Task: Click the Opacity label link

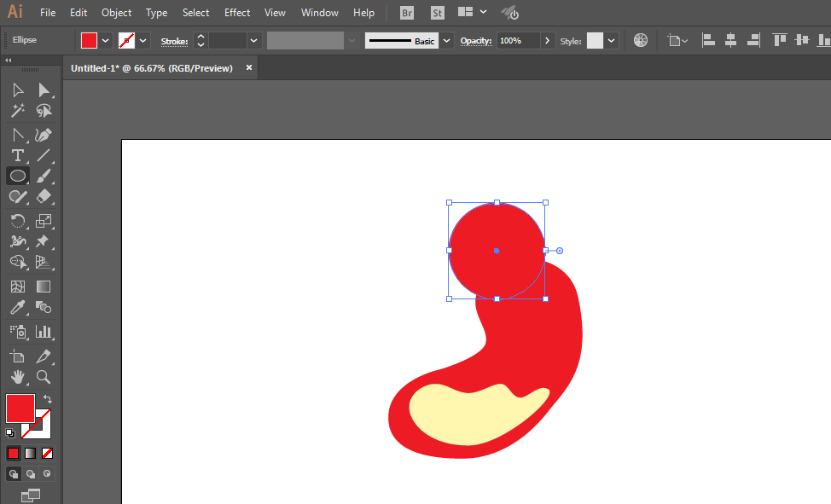Action: (476, 41)
